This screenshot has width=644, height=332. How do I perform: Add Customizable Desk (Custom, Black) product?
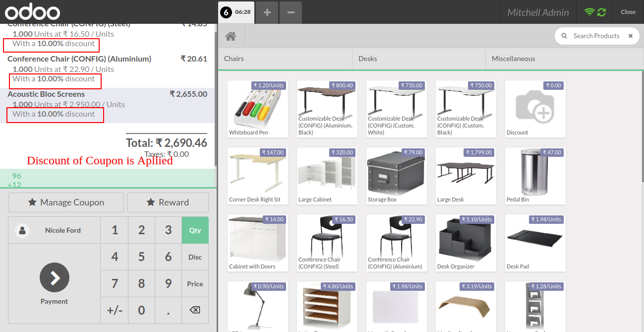tap(466, 109)
